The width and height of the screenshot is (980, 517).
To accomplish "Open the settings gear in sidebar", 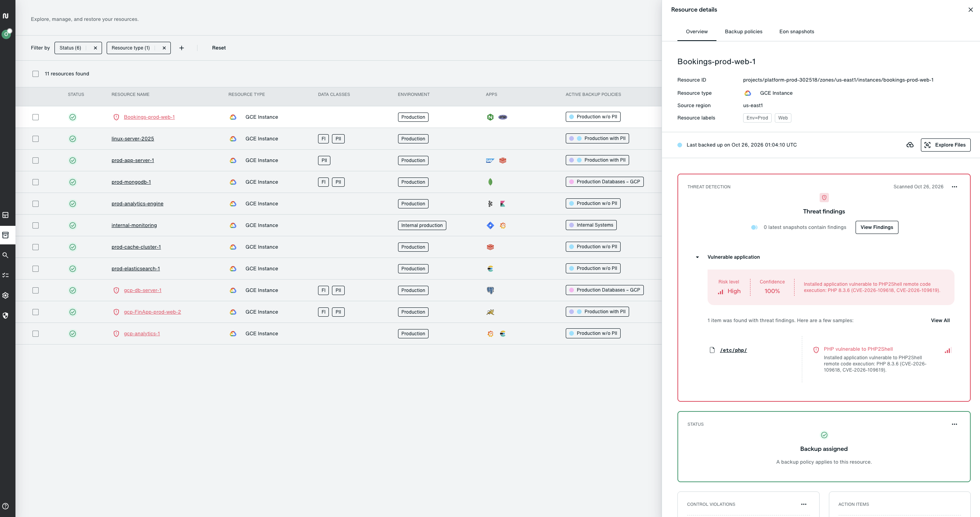I will pyautogui.click(x=5, y=295).
